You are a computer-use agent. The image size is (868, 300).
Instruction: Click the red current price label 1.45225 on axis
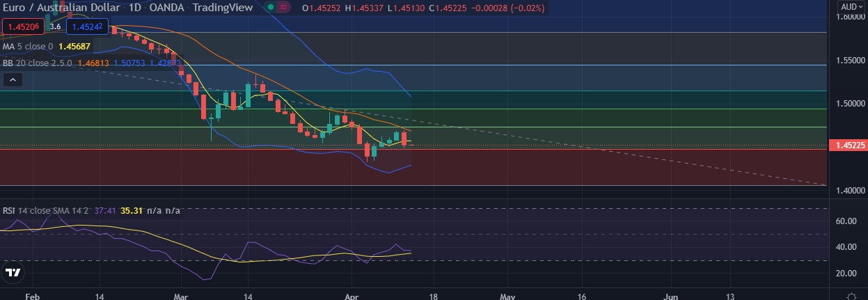[847, 145]
